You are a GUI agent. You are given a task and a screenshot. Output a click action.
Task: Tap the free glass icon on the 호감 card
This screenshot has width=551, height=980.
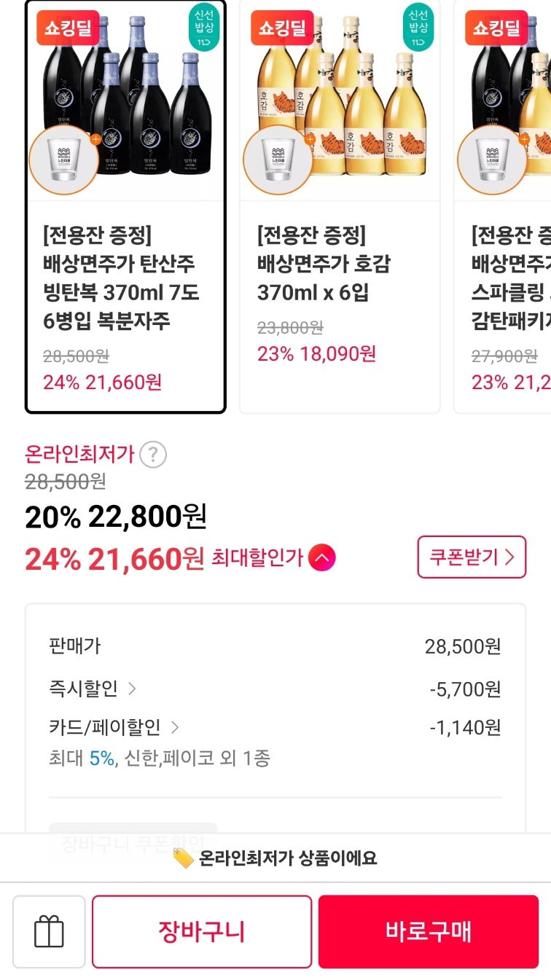pos(278,160)
